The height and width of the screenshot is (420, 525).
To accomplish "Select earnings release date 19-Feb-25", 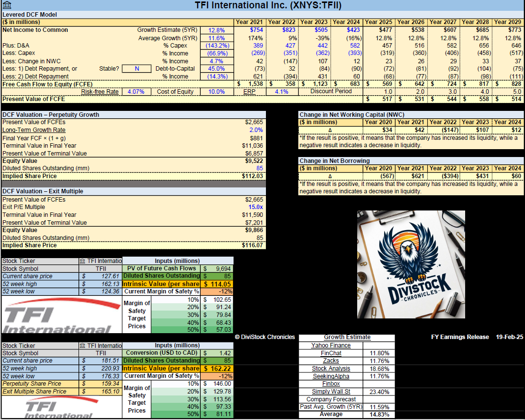I will click(509, 337).
